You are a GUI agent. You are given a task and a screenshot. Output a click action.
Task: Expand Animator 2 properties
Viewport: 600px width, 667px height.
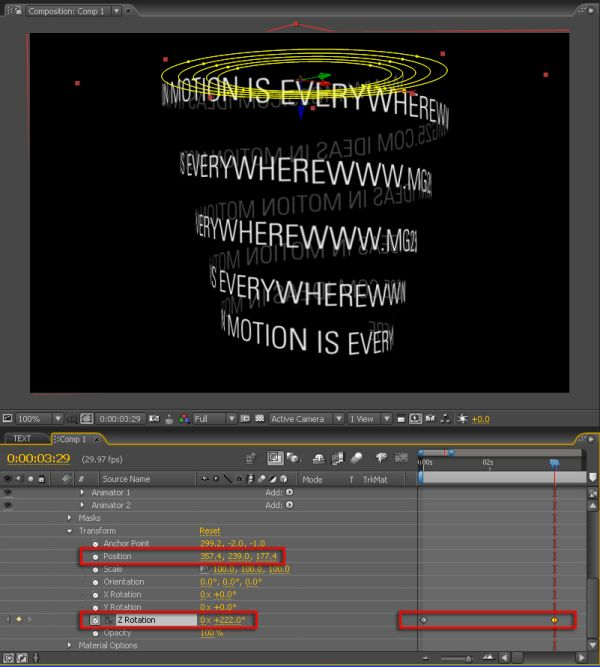click(82, 505)
